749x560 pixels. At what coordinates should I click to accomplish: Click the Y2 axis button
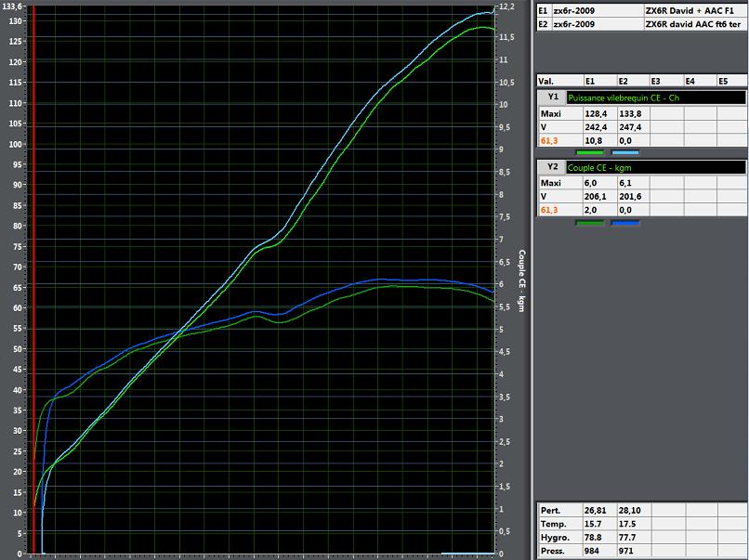coord(553,167)
